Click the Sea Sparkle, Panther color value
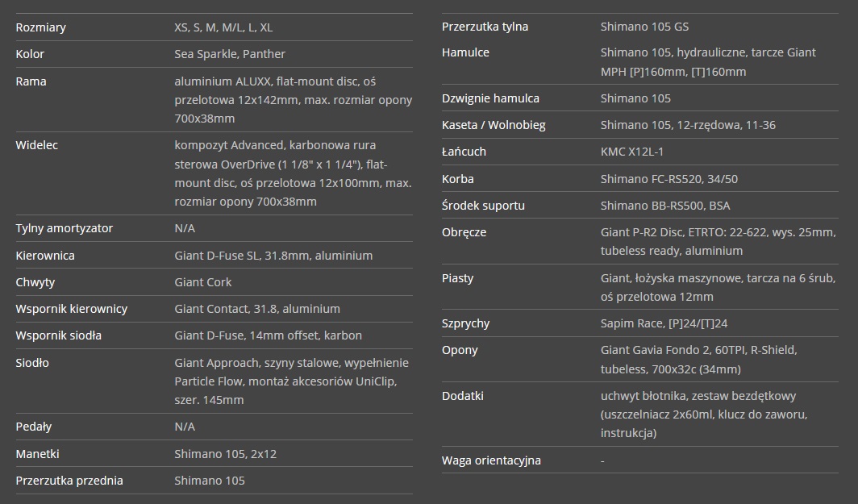This screenshot has width=858, height=504. (x=230, y=54)
